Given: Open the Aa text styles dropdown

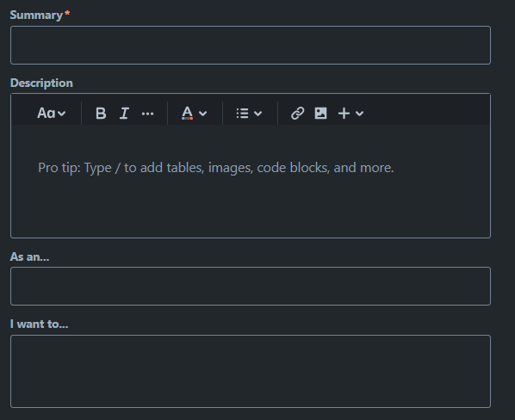Looking at the screenshot, I should tap(52, 114).
